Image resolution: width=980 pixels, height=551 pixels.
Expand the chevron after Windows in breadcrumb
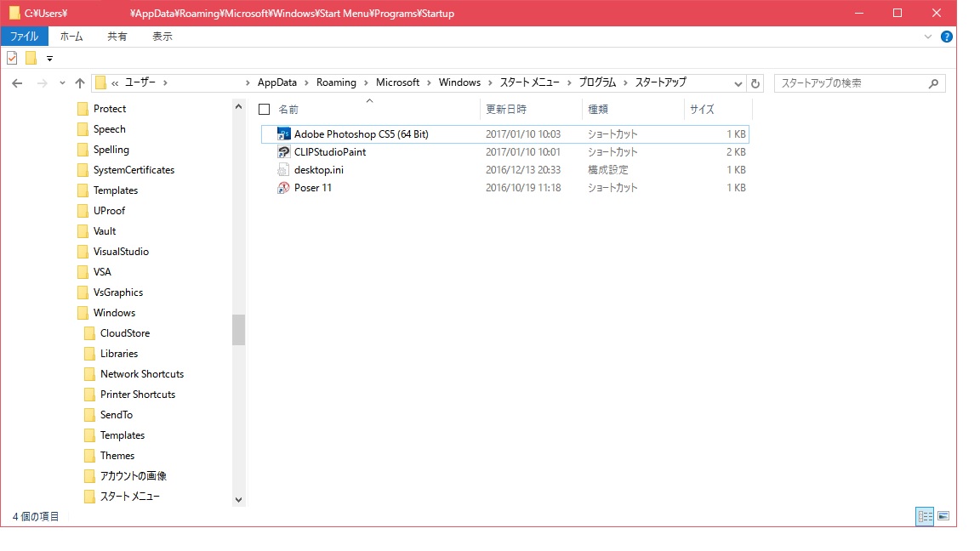point(490,83)
